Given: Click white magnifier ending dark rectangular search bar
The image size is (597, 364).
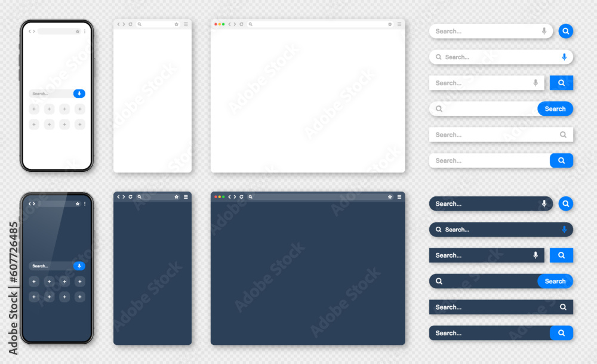Looking at the screenshot, I should pos(563,307).
